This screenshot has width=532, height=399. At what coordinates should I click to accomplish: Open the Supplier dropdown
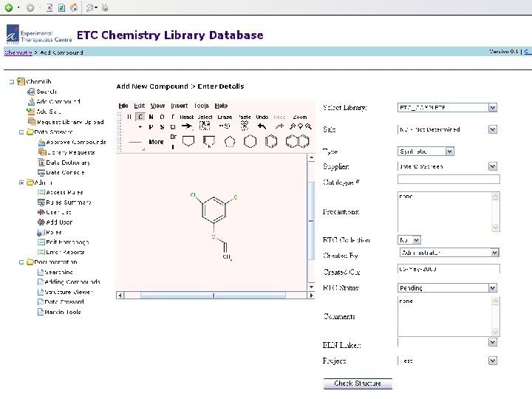(493, 166)
